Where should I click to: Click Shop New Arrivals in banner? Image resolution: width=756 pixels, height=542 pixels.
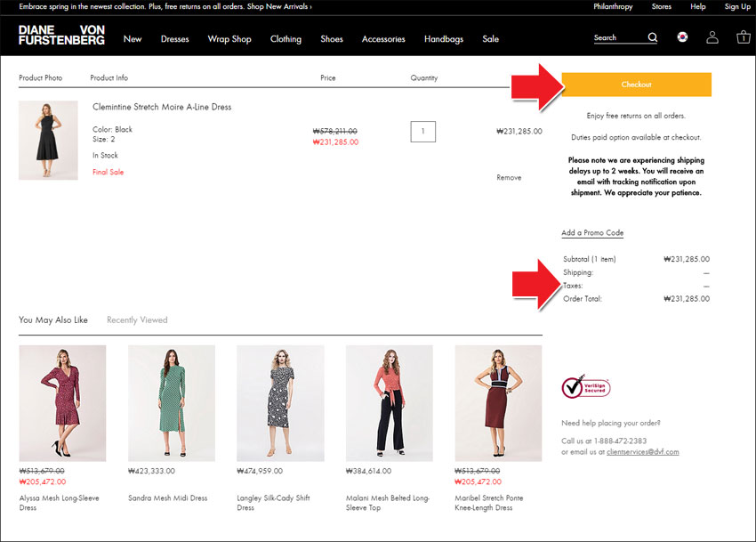tap(279, 7)
